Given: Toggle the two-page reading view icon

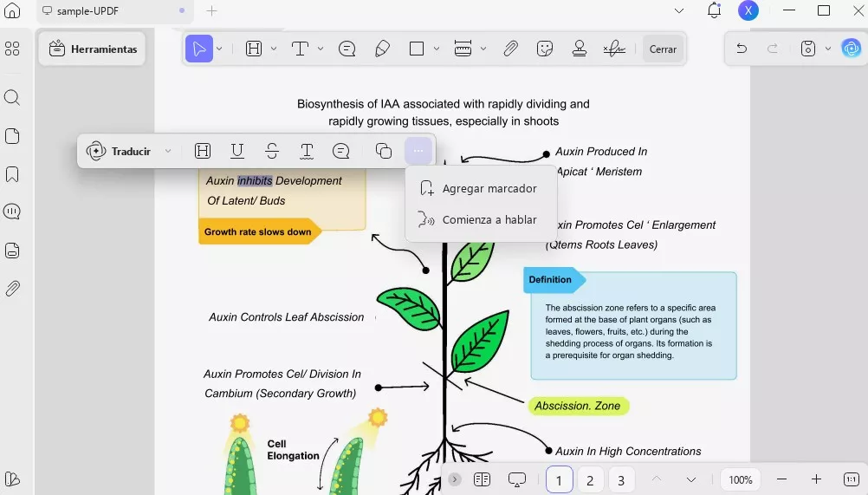Looking at the screenshot, I should click(x=483, y=479).
